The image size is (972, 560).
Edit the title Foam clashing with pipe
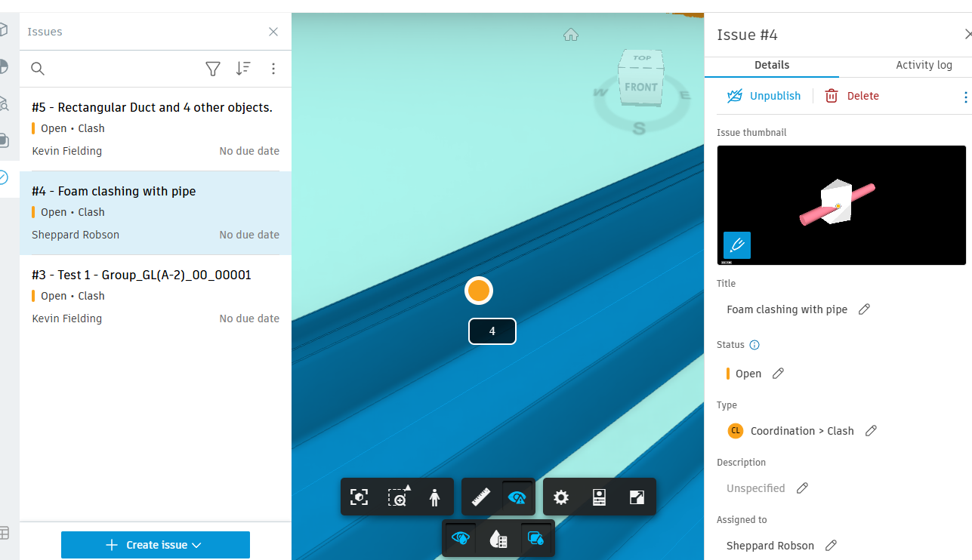[865, 309]
